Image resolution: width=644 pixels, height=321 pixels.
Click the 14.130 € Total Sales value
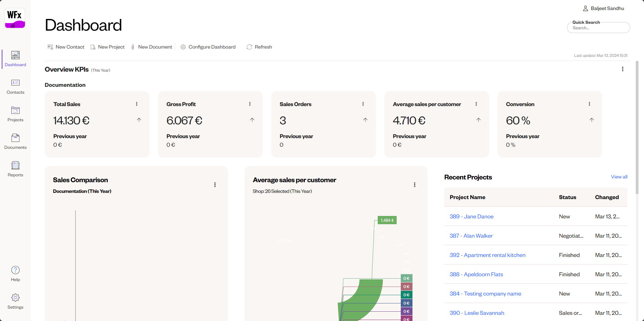71,120
